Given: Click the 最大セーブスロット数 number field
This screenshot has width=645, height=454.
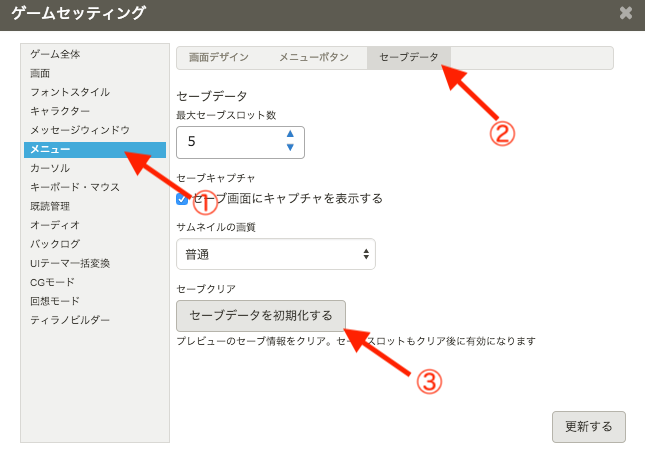Looking at the screenshot, I should coord(230,142).
